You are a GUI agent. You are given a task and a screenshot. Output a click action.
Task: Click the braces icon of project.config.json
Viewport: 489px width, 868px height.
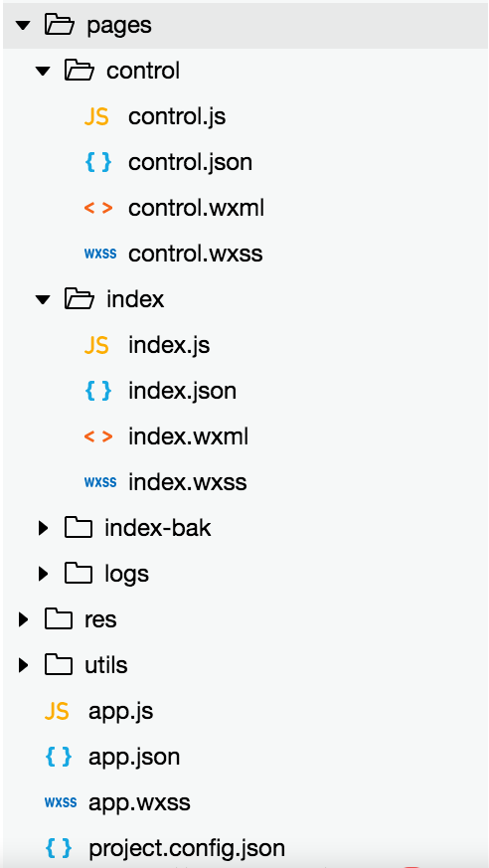pos(59,847)
